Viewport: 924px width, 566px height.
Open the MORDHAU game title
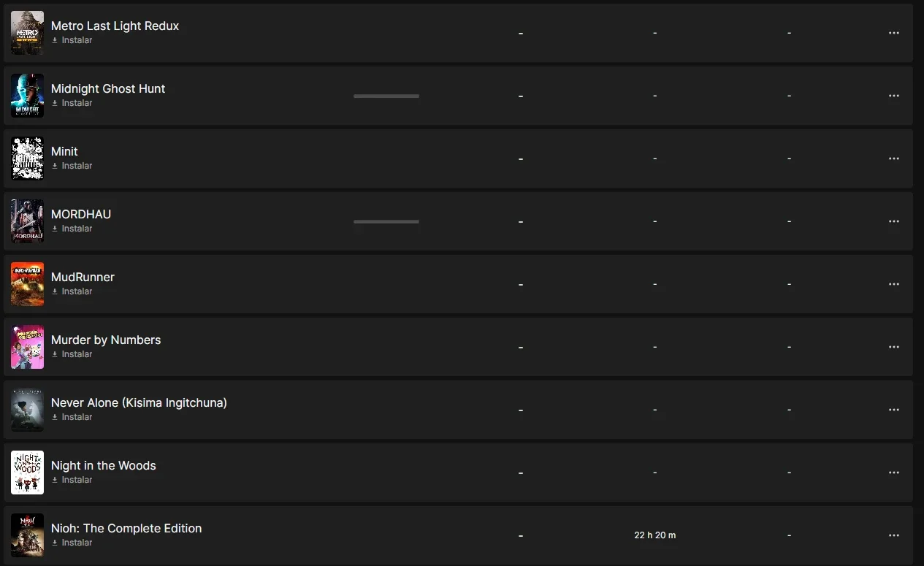pos(81,214)
